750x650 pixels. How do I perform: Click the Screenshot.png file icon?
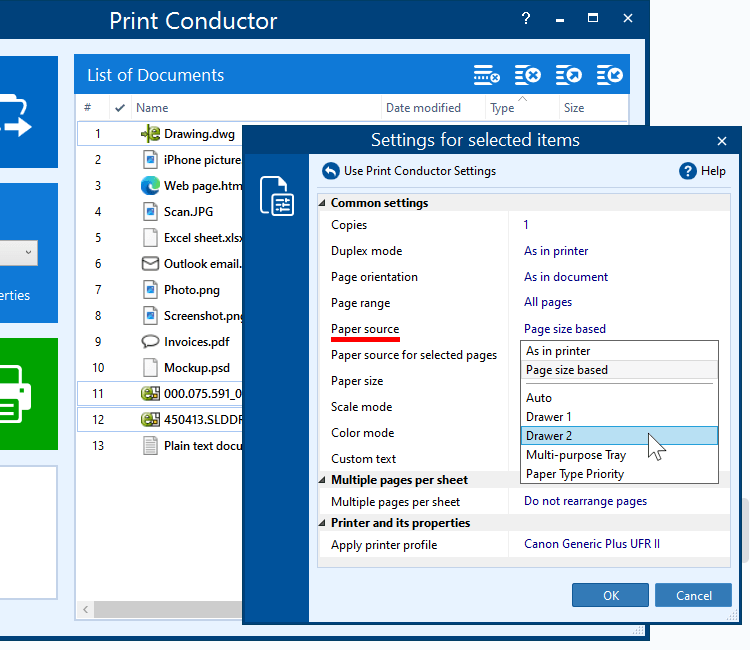click(150, 316)
